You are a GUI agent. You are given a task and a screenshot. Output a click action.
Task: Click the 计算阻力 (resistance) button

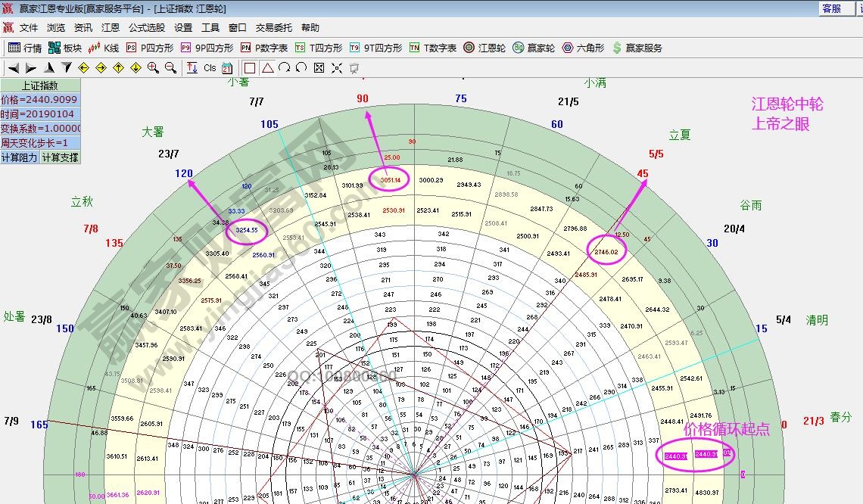coord(21,156)
